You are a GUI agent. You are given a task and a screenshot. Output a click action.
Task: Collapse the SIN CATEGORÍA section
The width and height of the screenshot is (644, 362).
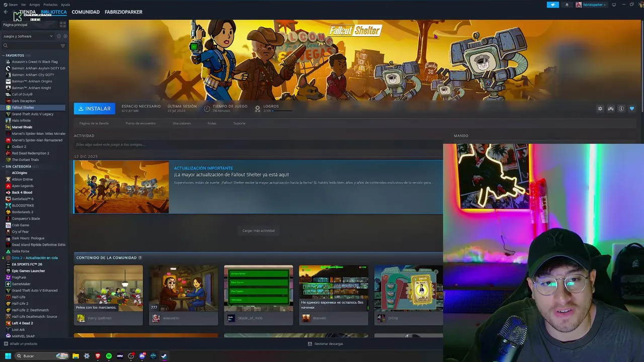pos(4,166)
